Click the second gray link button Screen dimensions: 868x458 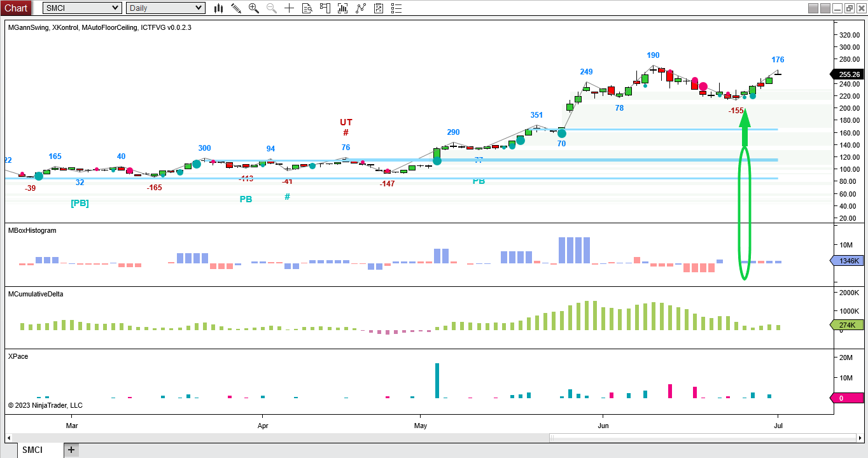point(825,8)
